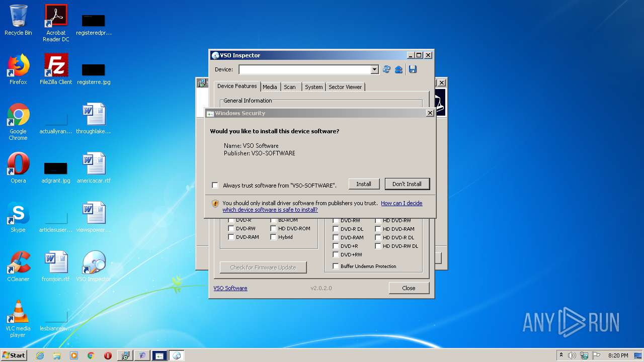
Task: Show hidden system tray icons
Action: coord(561,355)
